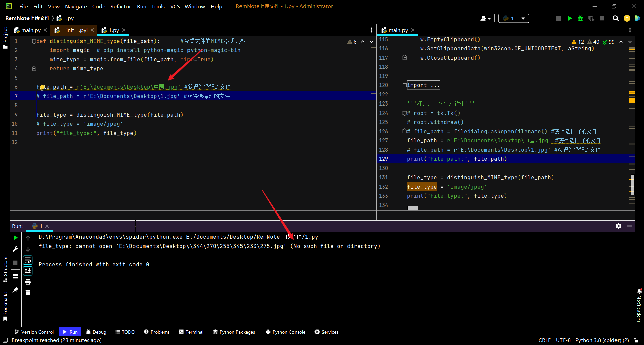Viewport: 644px width, 345px height.
Task: Move down the stack trace arrow
Action: (28, 249)
